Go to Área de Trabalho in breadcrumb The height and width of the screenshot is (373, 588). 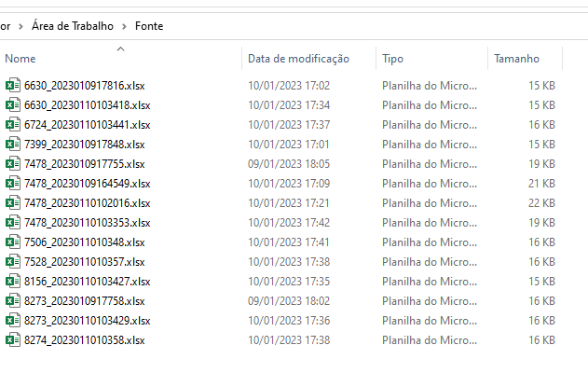(x=73, y=26)
